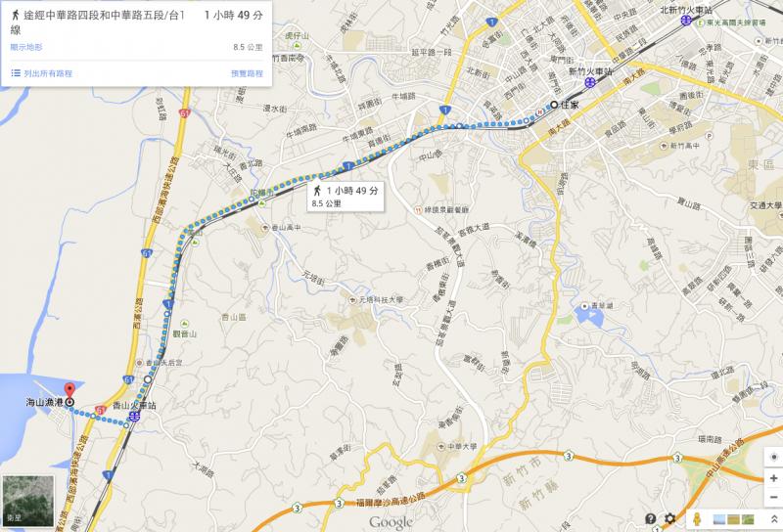Expand the imagery bar double chevron
Viewport: 783px width, 532px height.
(x=774, y=519)
